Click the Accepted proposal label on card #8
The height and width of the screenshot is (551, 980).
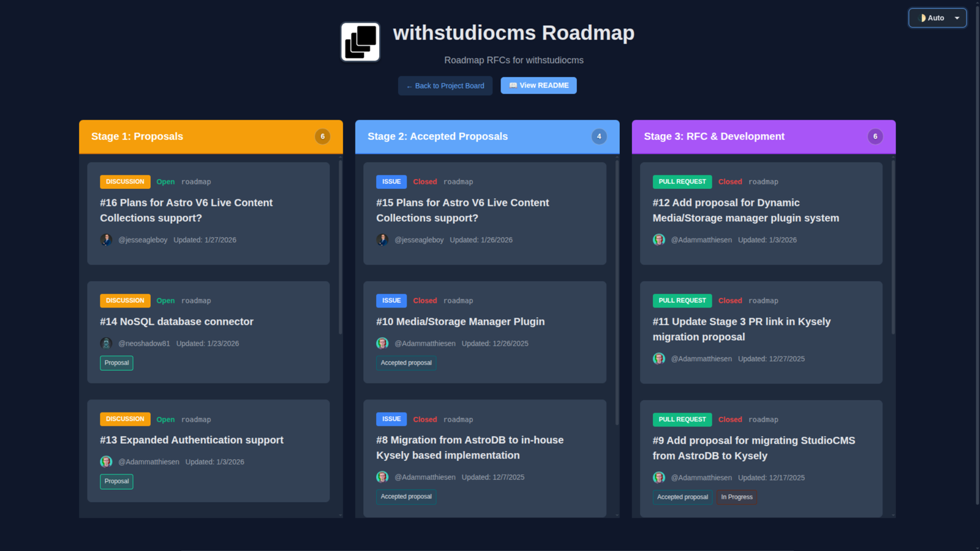click(x=406, y=496)
